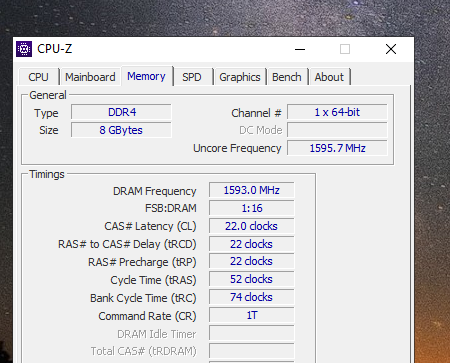Go to the SPD tab
Image resolution: width=450 pixels, height=363 pixels.
coord(192,77)
